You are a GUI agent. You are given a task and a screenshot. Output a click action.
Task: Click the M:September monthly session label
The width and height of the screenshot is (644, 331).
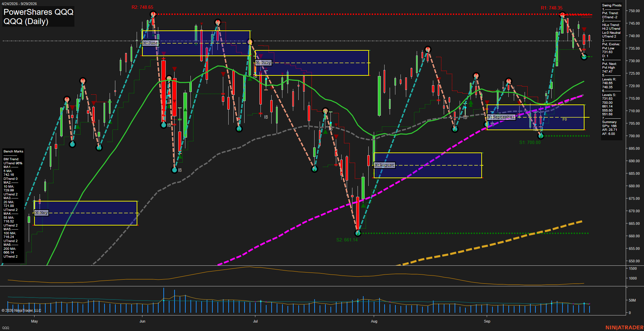pyautogui.click(x=501, y=117)
